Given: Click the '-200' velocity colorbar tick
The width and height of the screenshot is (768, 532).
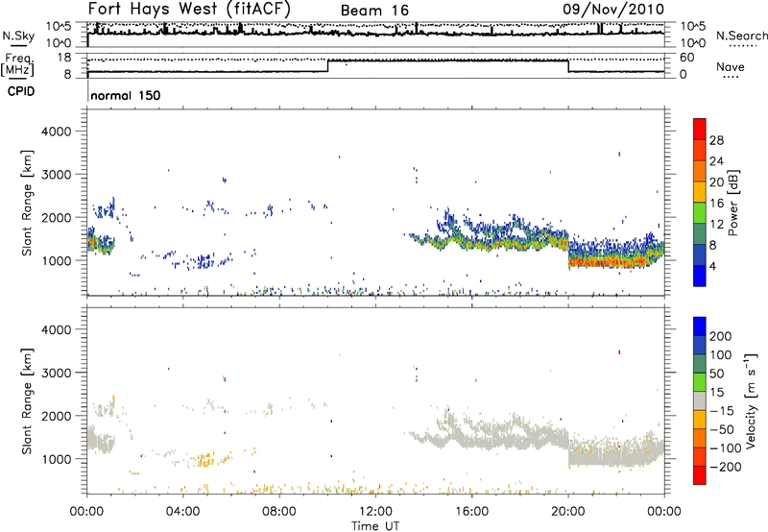Looking at the screenshot, I should pos(725,467).
